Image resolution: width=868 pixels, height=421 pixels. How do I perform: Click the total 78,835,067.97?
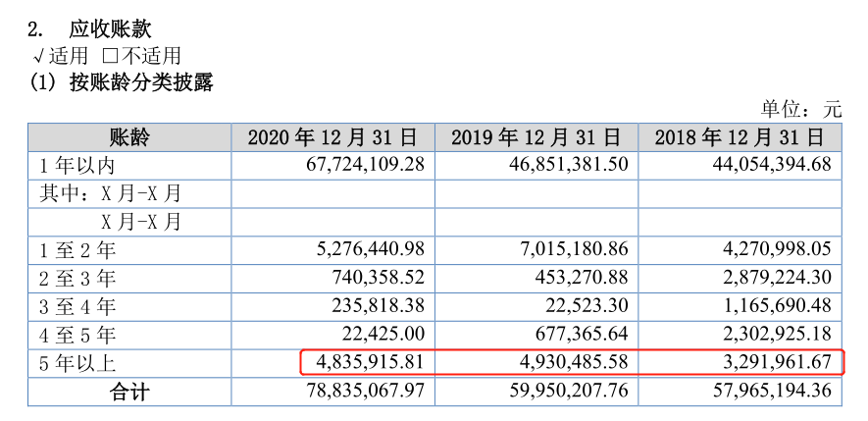pos(365,391)
